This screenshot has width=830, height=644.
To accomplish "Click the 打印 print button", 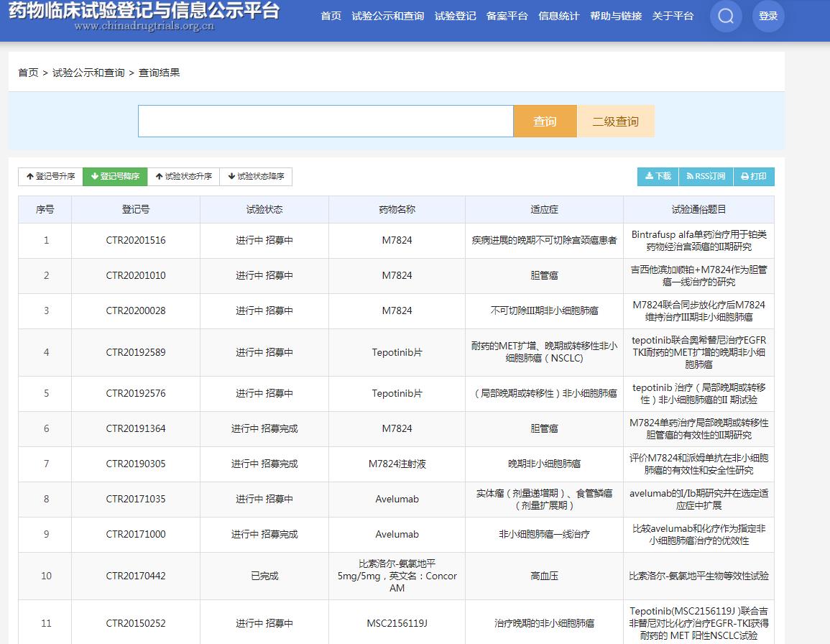I will pos(754,176).
